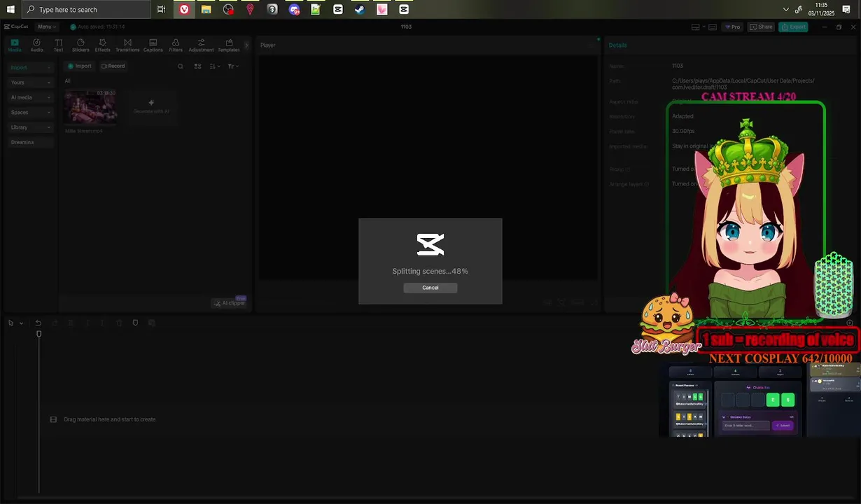Delete the selected clip with trash icon
Viewport: 861px width, 504px height.
point(119,323)
